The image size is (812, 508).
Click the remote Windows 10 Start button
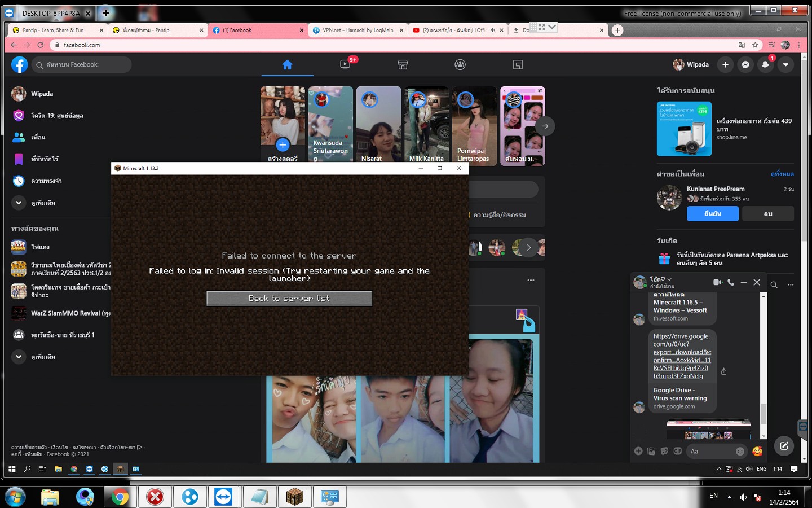pos(12,469)
